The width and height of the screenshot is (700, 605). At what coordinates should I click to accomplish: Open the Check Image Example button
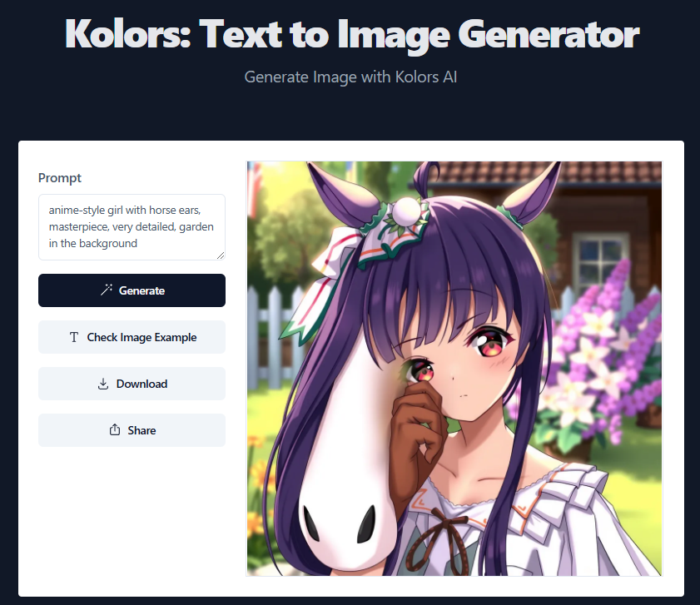pyautogui.click(x=132, y=337)
